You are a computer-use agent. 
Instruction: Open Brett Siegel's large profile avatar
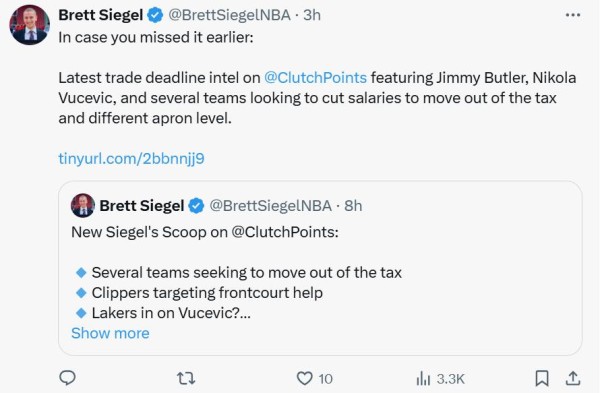[29, 25]
